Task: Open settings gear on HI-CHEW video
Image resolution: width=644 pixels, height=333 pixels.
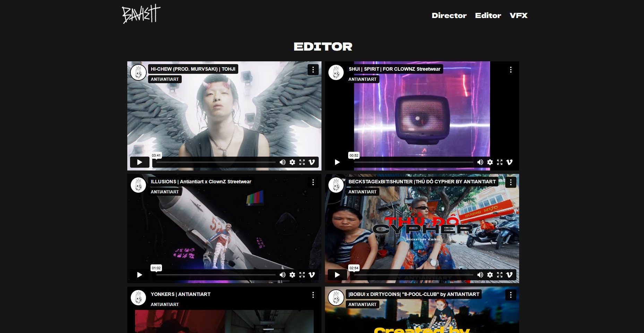Action: [292, 162]
